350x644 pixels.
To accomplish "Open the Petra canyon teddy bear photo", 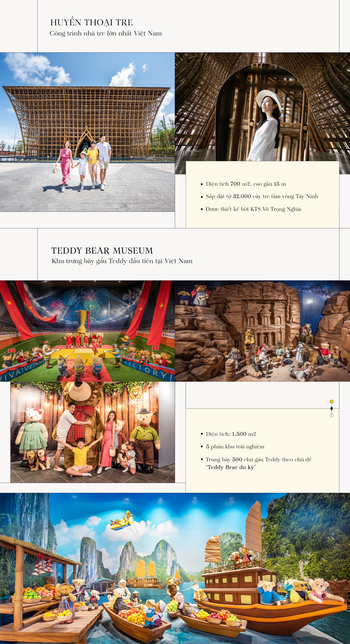I will pos(262,331).
